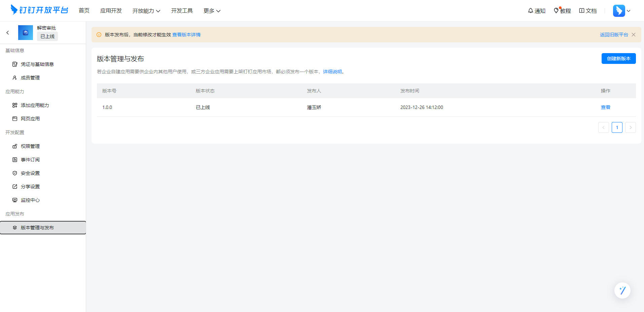Click the DingTalk Open Platform logo
Viewport: 644px width, 312px height.
click(x=39, y=10)
